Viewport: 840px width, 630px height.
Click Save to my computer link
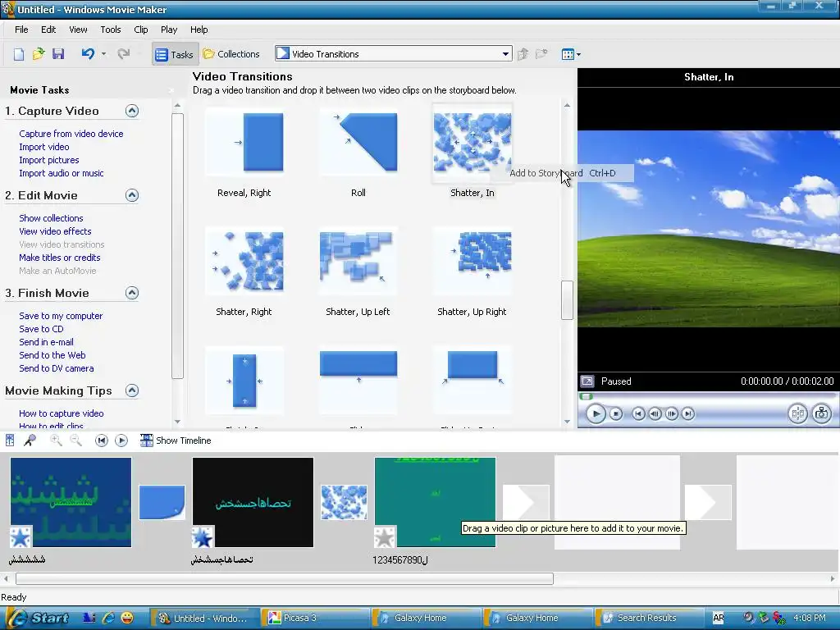61,316
